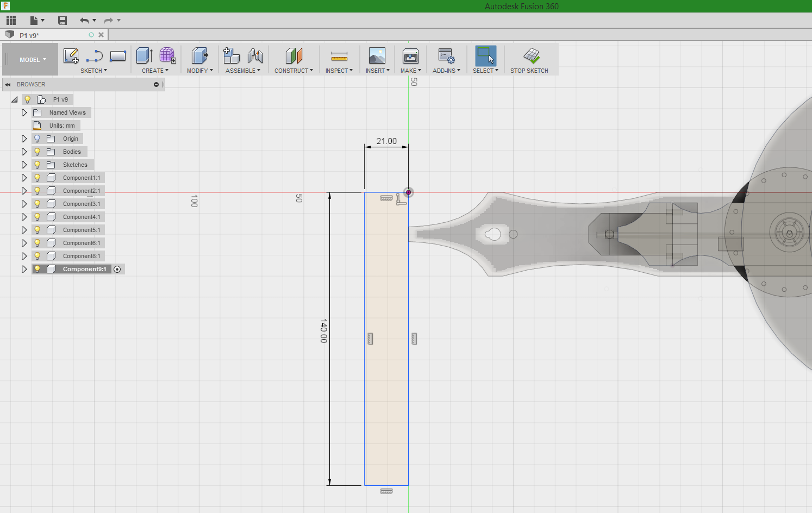Viewport: 812px width, 513px height.
Task: Open the MODIFY menu
Action: pos(200,71)
